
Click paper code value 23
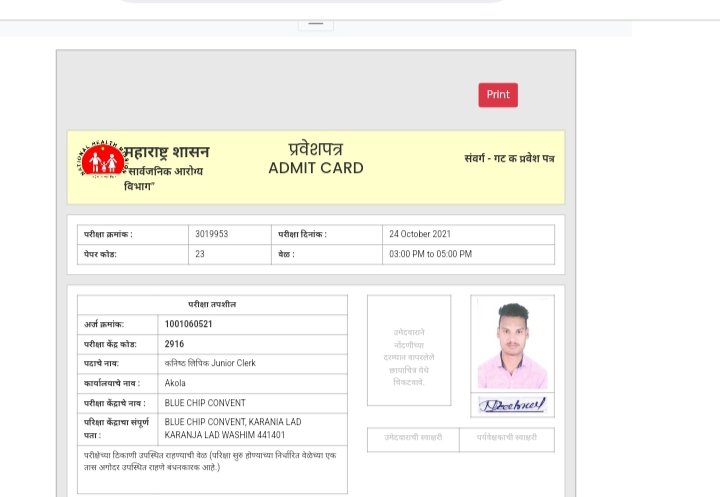click(x=200, y=254)
